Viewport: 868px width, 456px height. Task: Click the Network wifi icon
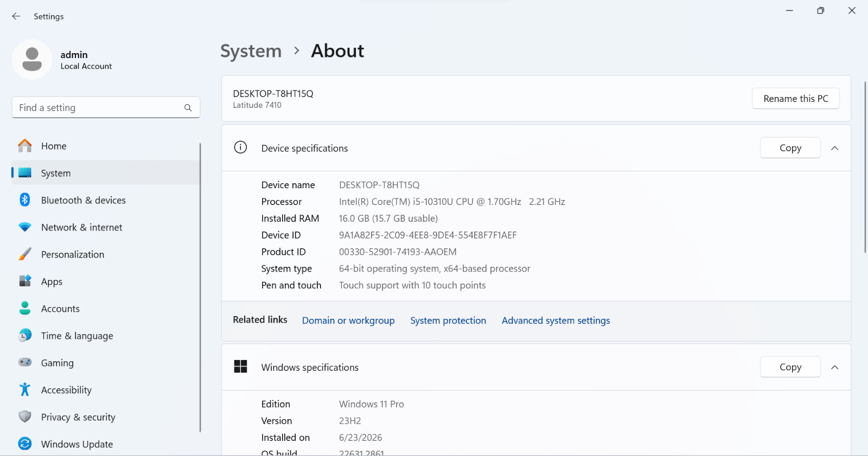(x=25, y=227)
